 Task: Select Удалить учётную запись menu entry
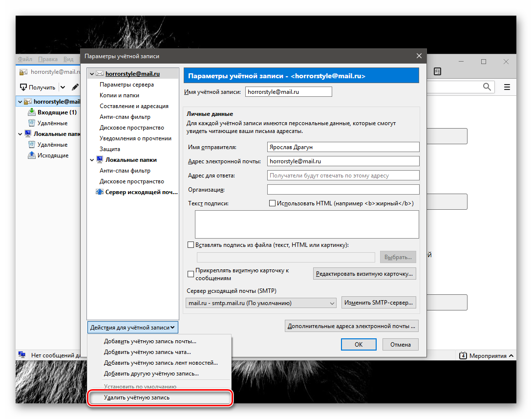(x=159, y=397)
